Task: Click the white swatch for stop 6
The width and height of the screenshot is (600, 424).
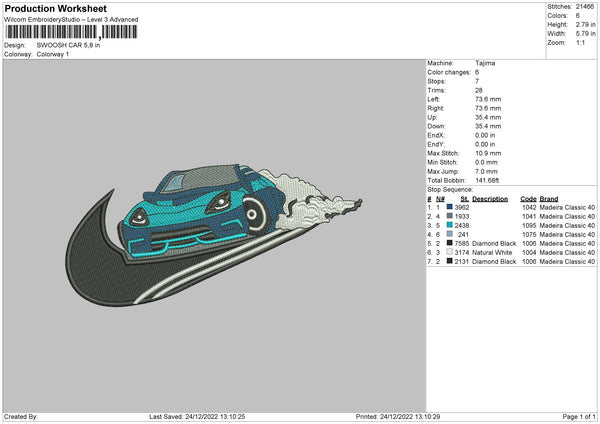Action: click(450, 252)
